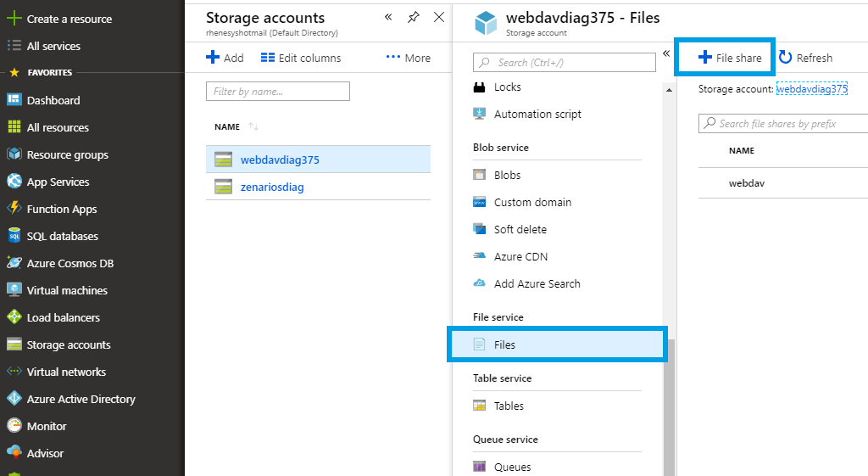Collapse the resource menu with double chevron
Image resolution: width=868 pixels, height=476 pixels.
coord(666,53)
